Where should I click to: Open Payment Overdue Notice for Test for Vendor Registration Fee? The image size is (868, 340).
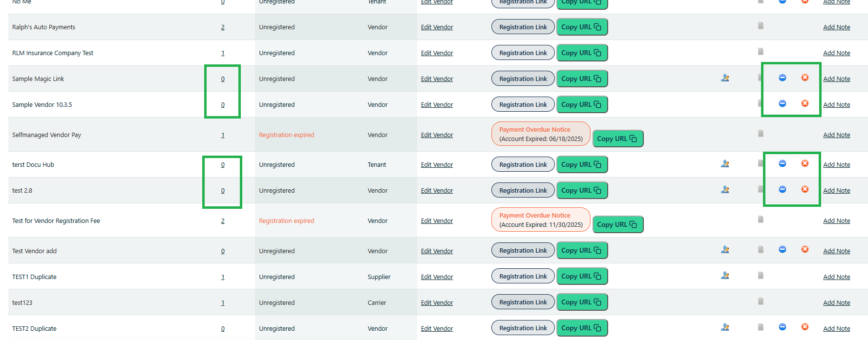pyautogui.click(x=541, y=220)
